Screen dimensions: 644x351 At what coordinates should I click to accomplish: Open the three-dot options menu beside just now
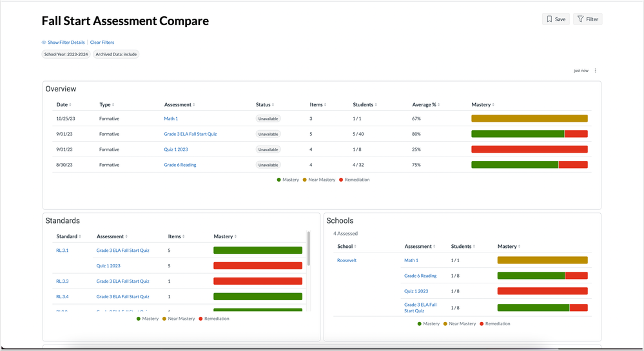595,71
